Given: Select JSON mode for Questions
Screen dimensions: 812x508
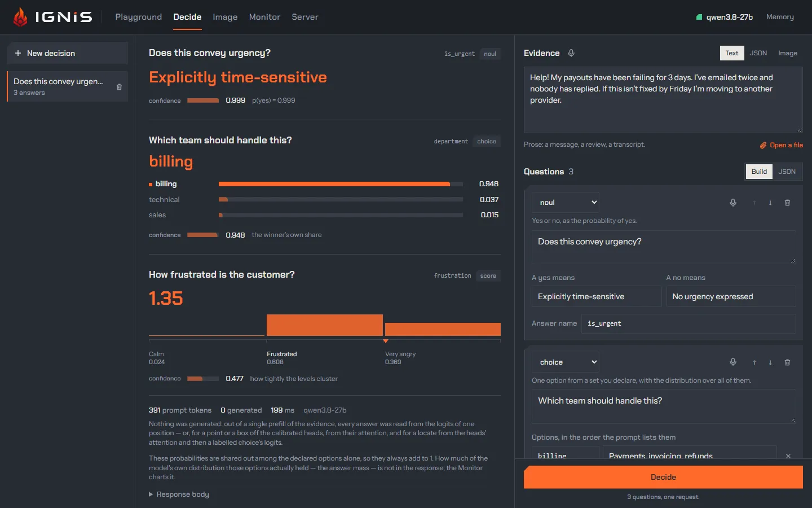Looking at the screenshot, I should click(787, 172).
